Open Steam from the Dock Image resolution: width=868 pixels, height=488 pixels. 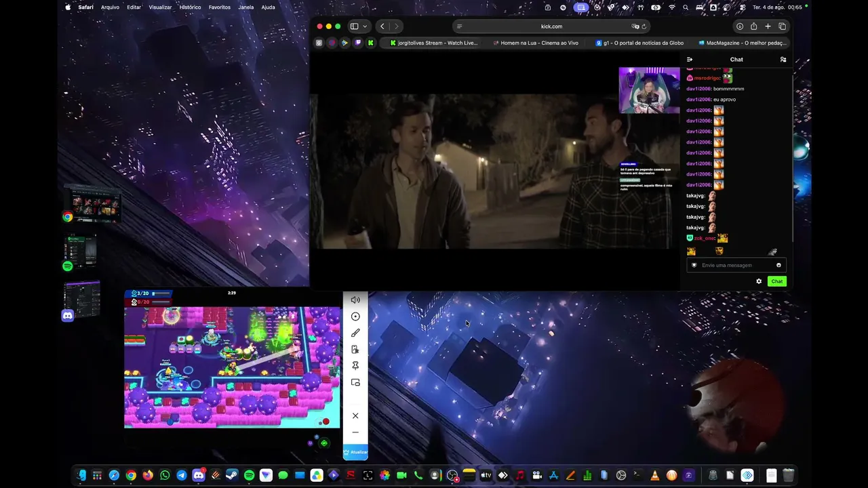pyautogui.click(x=233, y=475)
